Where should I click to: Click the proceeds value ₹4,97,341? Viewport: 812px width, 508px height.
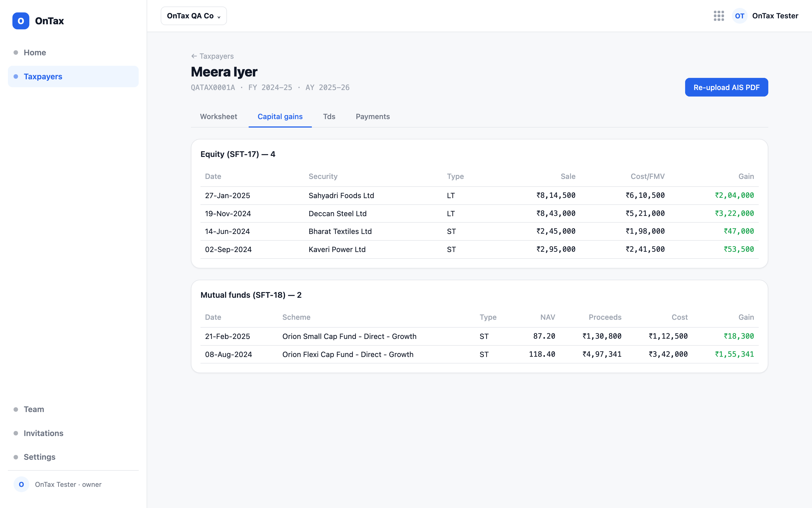point(602,354)
